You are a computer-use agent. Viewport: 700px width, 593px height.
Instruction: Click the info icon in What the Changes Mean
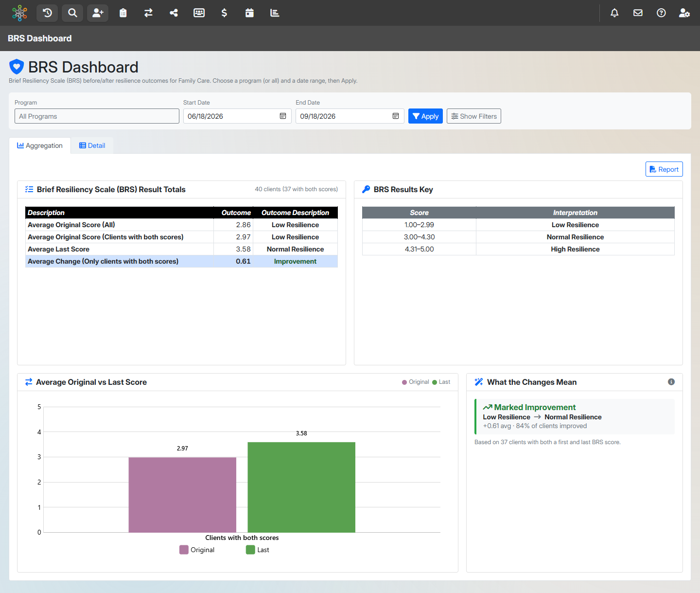pos(671,382)
